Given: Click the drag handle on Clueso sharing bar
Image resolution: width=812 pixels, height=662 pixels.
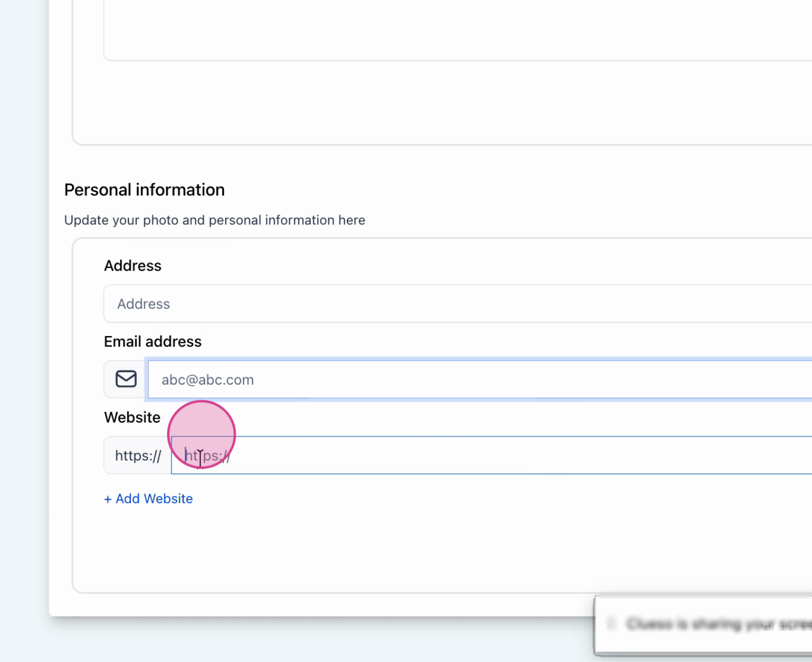Looking at the screenshot, I should [611, 623].
